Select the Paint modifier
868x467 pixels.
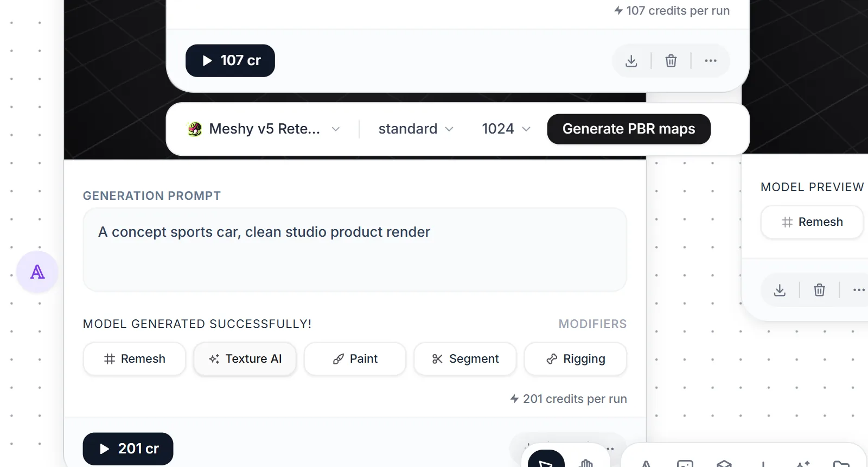click(355, 359)
